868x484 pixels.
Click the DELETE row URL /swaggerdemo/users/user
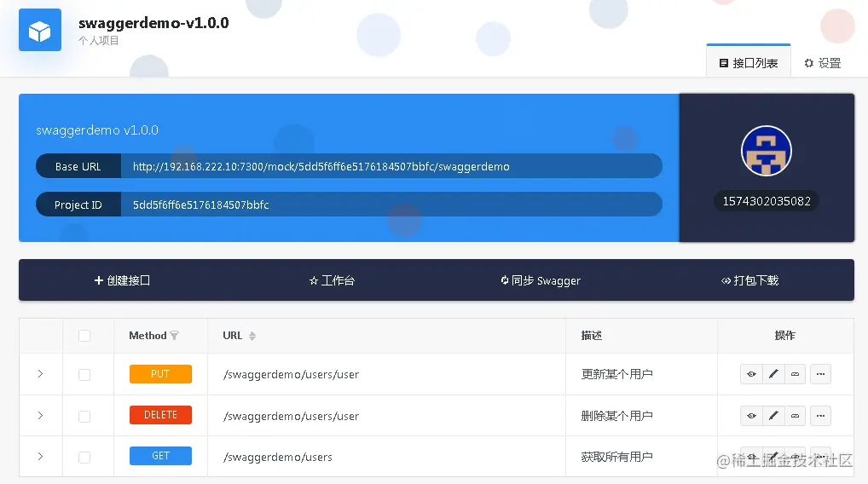click(291, 416)
